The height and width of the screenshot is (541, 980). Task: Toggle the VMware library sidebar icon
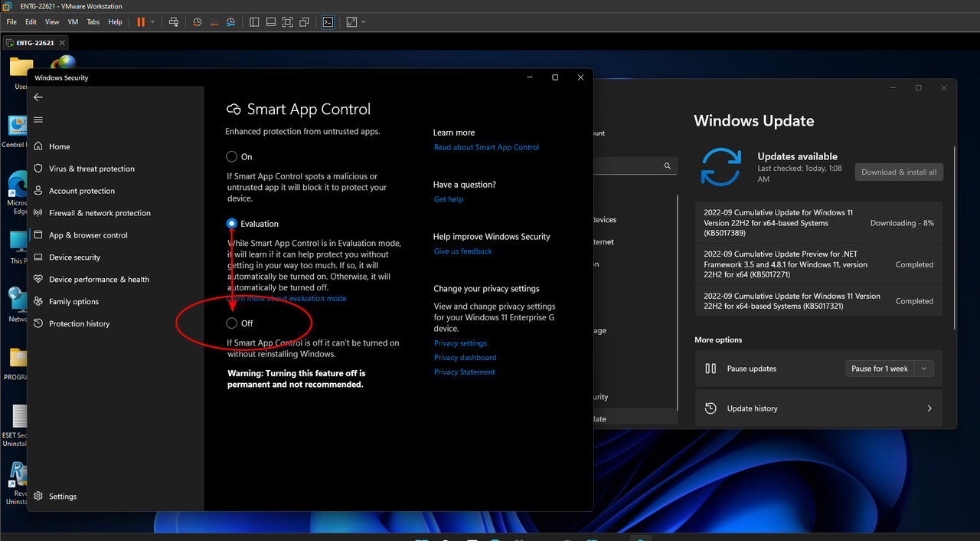point(255,22)
